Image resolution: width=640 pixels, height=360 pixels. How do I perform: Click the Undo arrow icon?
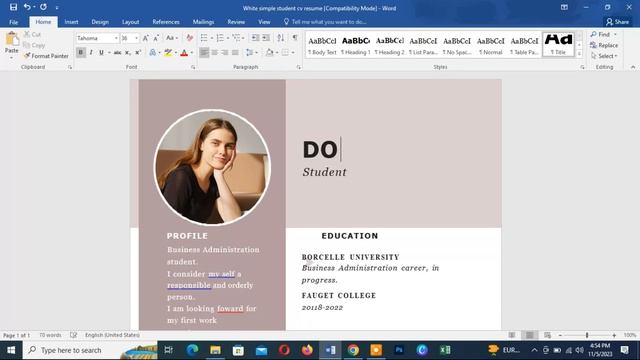(x=27, y=7)
